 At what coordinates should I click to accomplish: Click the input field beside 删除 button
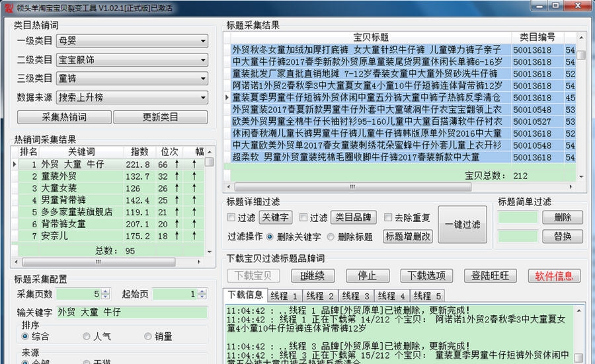pyautogui.click(x=518, y=217)
